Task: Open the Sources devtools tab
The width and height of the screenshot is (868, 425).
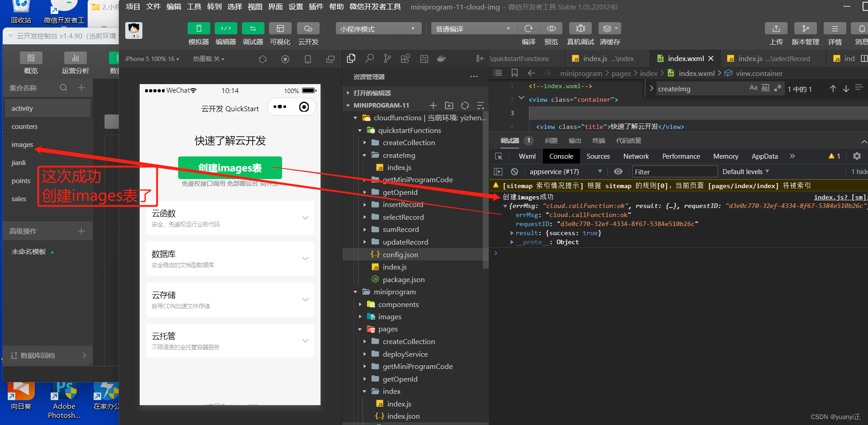Action: (x=598, y=156)
